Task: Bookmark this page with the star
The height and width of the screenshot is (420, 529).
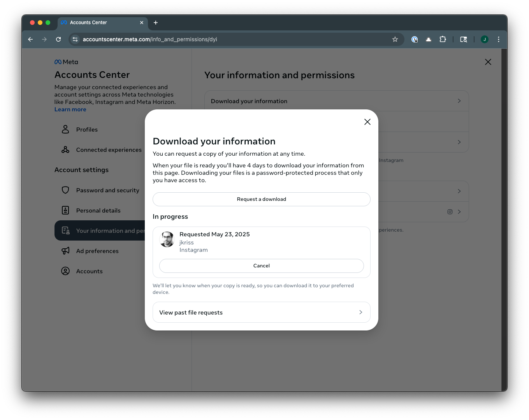Action: click(x=395, y=39)
